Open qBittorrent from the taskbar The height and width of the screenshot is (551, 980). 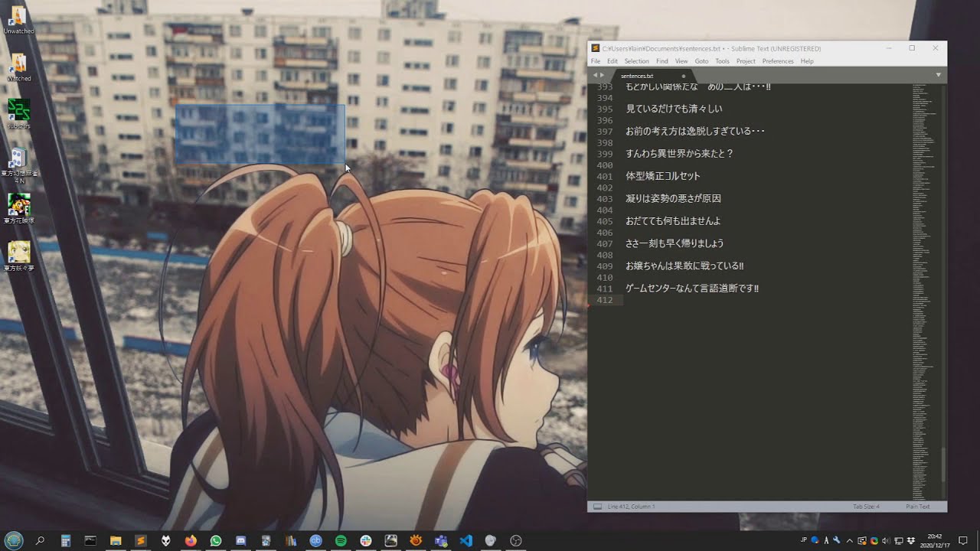[x=315, y=540]
